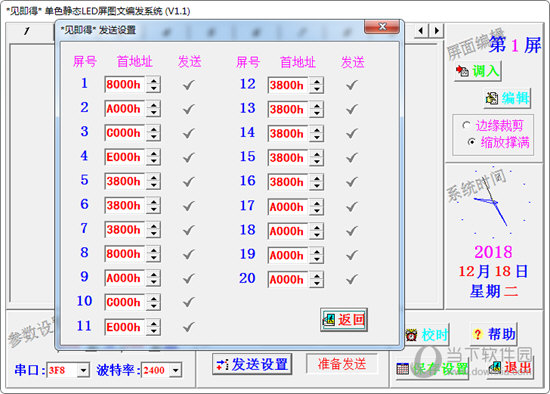The height and width of the screenshot is (394, 550).
Task: Click the 退出 exit button
Action: [510, 368]
